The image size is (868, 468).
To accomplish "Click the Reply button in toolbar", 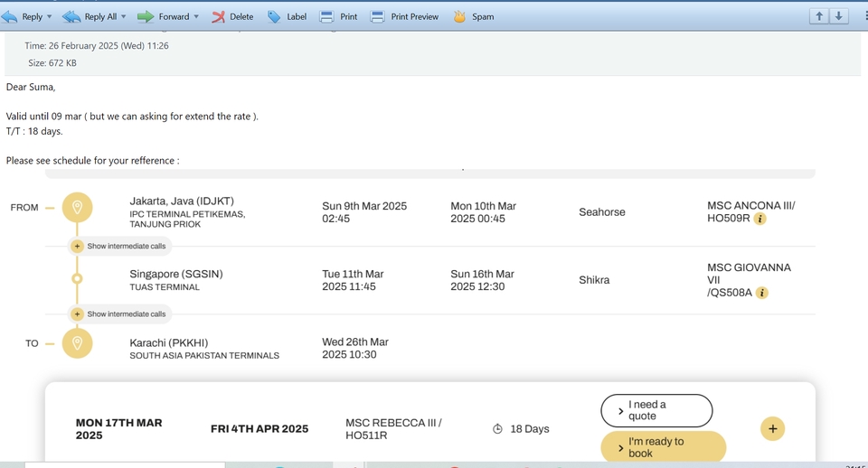I will pyautogui.click(x=24, y=16).
